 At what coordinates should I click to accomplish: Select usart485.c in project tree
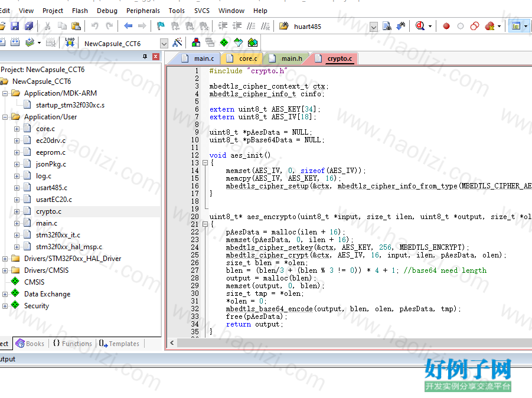(x=51, y=188)
